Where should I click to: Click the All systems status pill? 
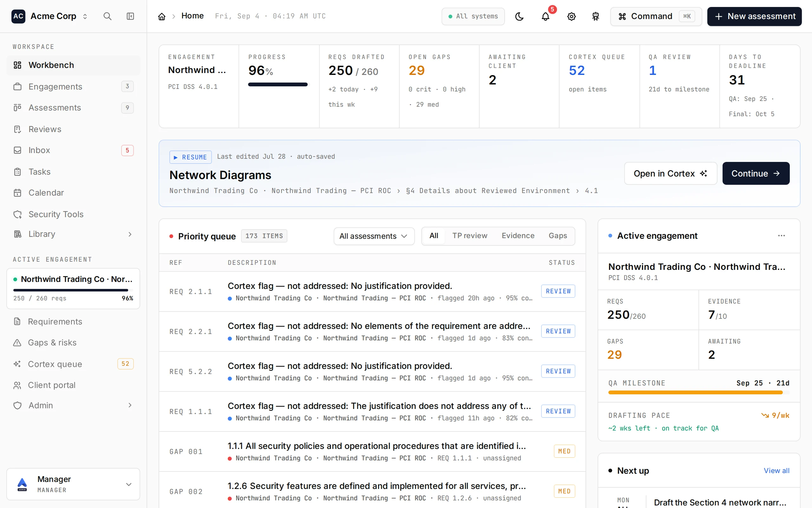473,17
